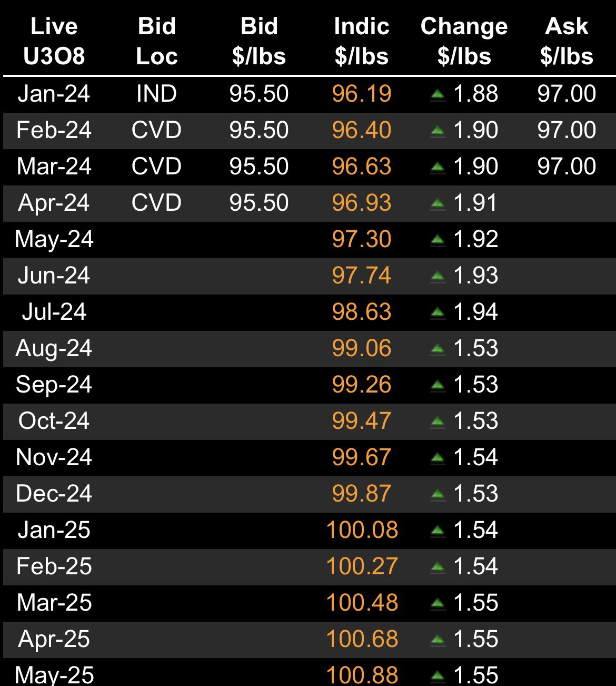Image resolution: width=616 pixels, height=686 pixels.
Task: Click the Change $/lbs column header
Action: click(464, 41)
